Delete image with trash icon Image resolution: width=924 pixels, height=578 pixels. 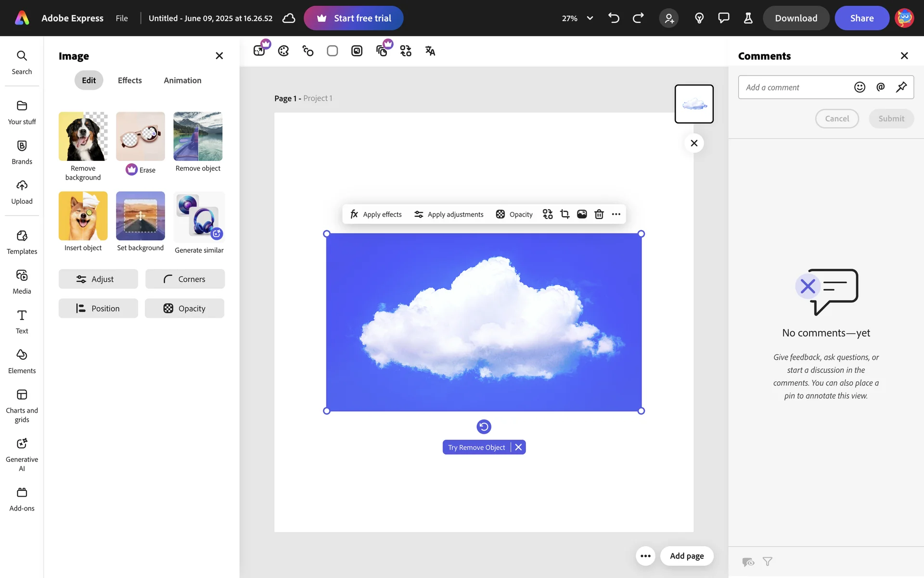click(599, 214)
